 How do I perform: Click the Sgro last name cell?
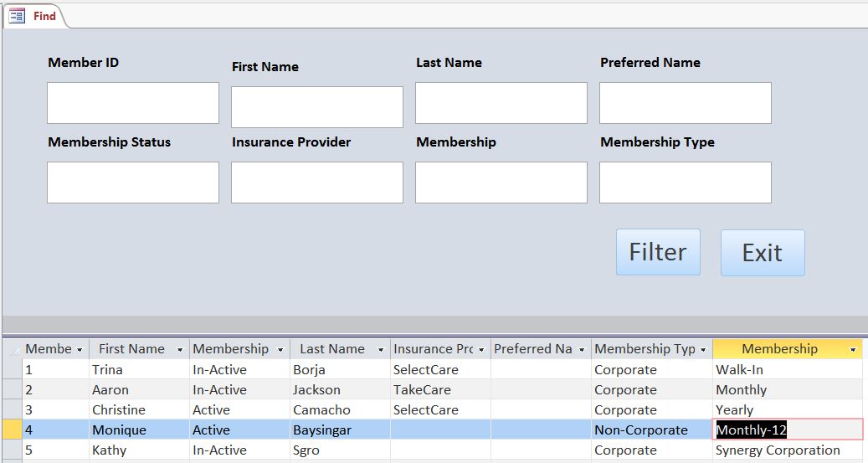point(340,450)
